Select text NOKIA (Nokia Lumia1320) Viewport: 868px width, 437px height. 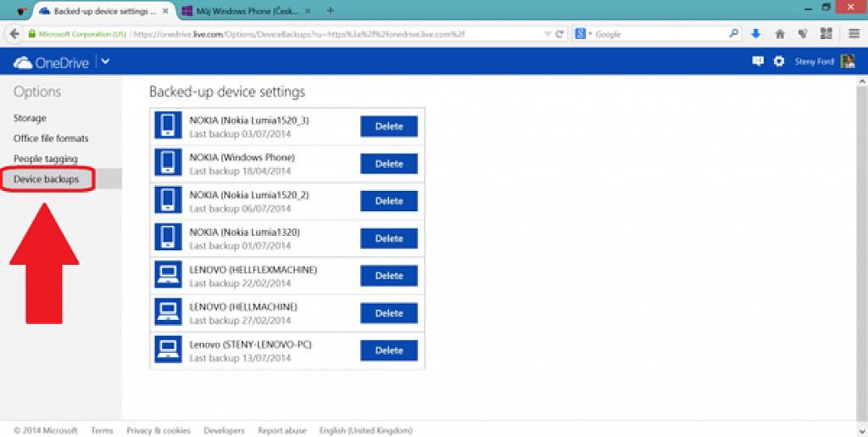(245, 232)
